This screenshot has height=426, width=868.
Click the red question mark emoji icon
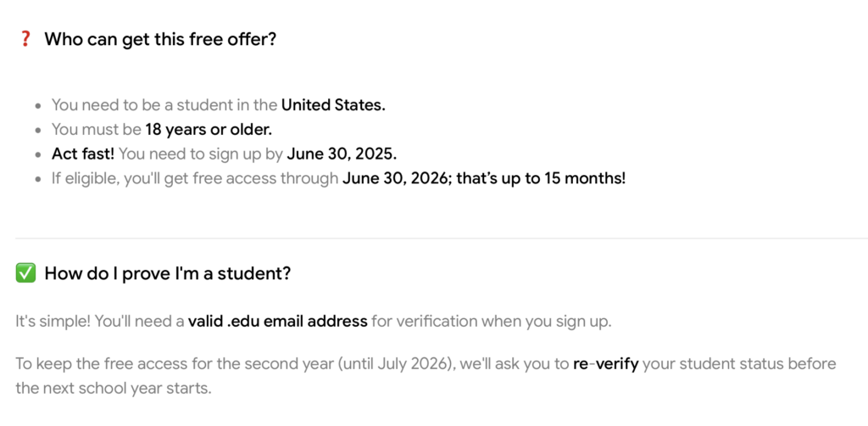click(x=25, y=39)
